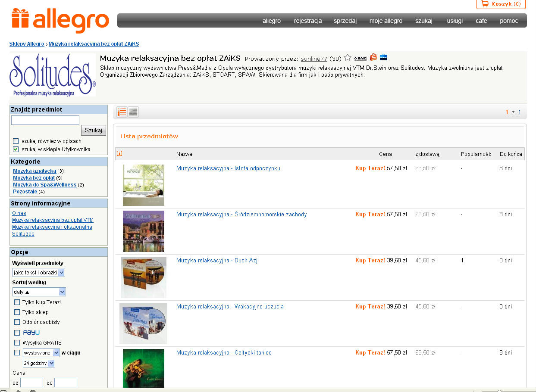Open listing 'Muzyka relaksacyjna - Wakacyjne uczucia'
Image resolution: width=536 pixels, height=392 pixels.
230,307
